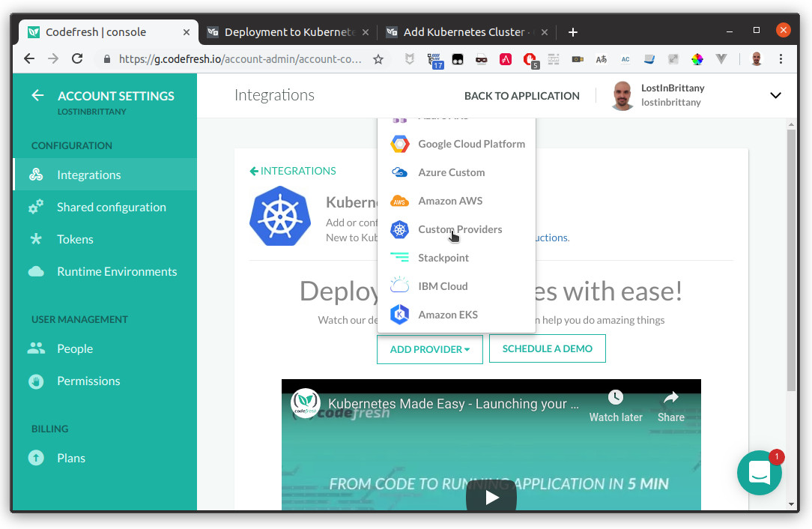This screenshot has width=812, height=529.
Task: Choose Amazon AWS from provider list
Action: click(450, 201)
